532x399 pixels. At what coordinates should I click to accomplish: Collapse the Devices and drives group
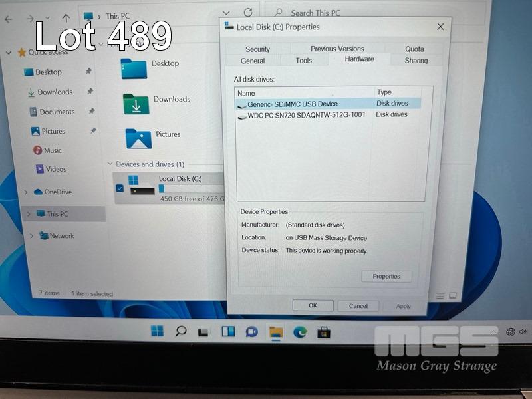click(110, 164)
